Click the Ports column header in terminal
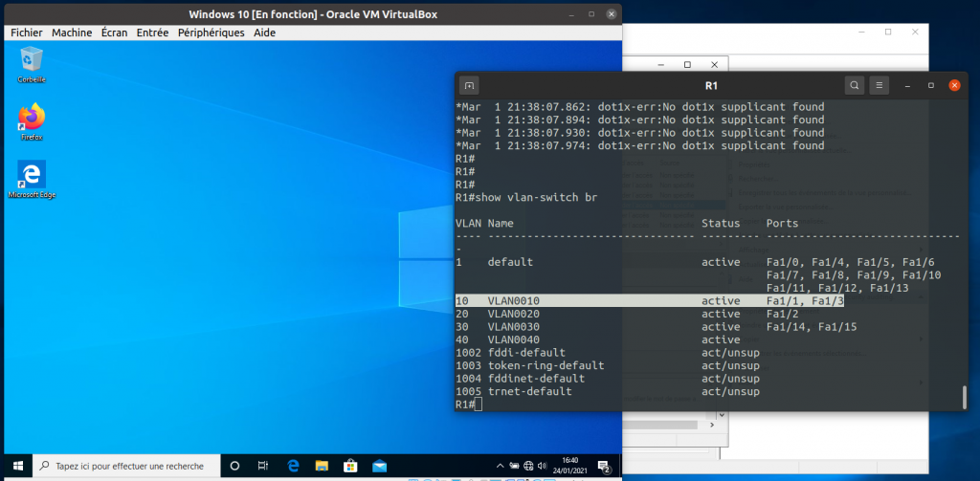 pos(783,223)
